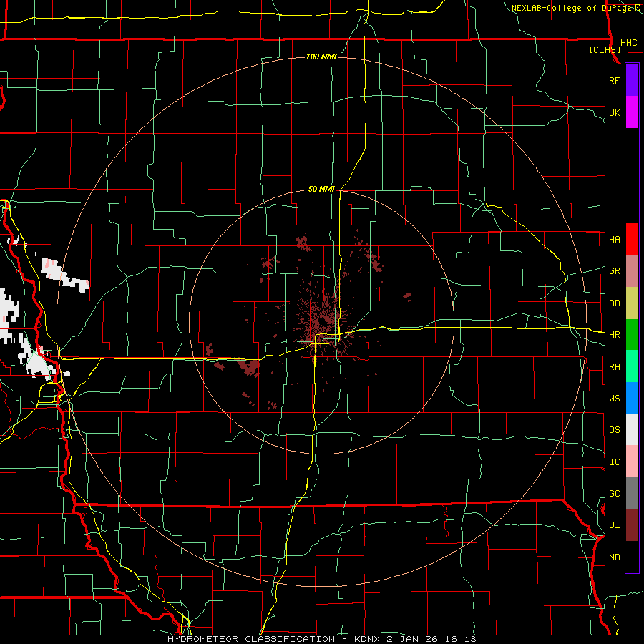Click the 'HYDROMETEOR CLASSIFICATION' footer title
This screenshot has height=644, width=644.
tap(251, 639)
